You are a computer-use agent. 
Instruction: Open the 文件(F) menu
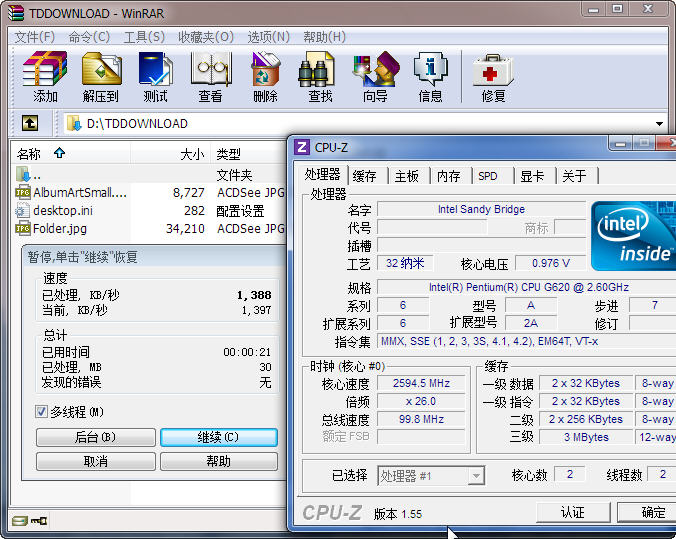34,37
